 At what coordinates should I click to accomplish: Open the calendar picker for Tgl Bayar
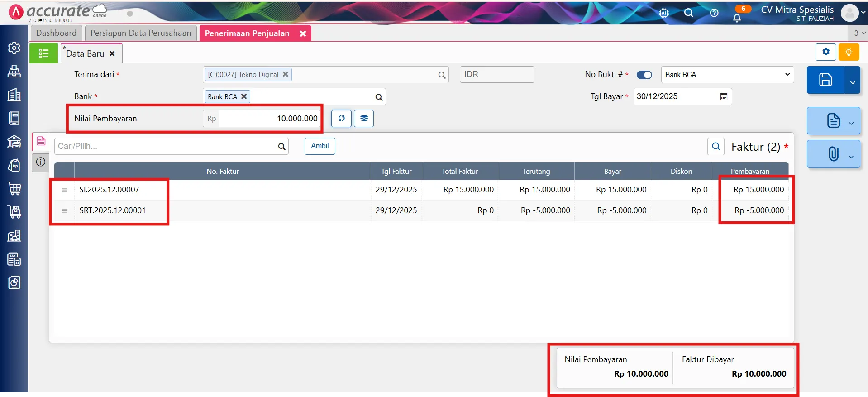(x=724, y=96)
